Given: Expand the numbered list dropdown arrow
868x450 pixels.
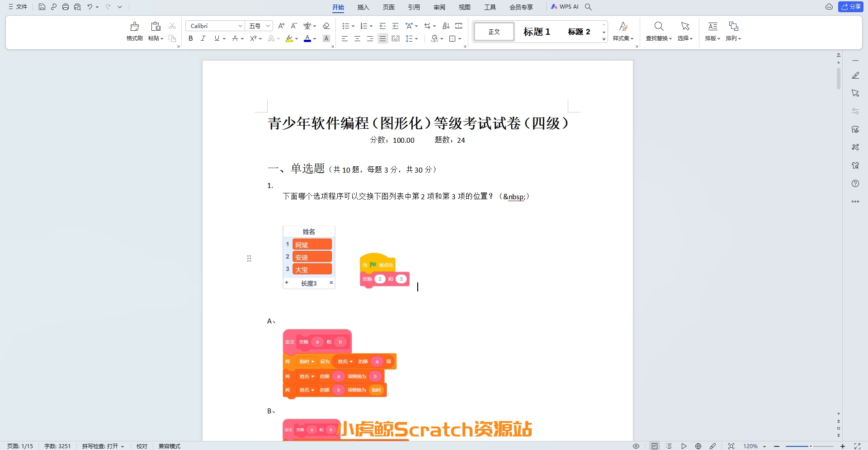Looking at the screenshot, I should (x=371, y=26).
